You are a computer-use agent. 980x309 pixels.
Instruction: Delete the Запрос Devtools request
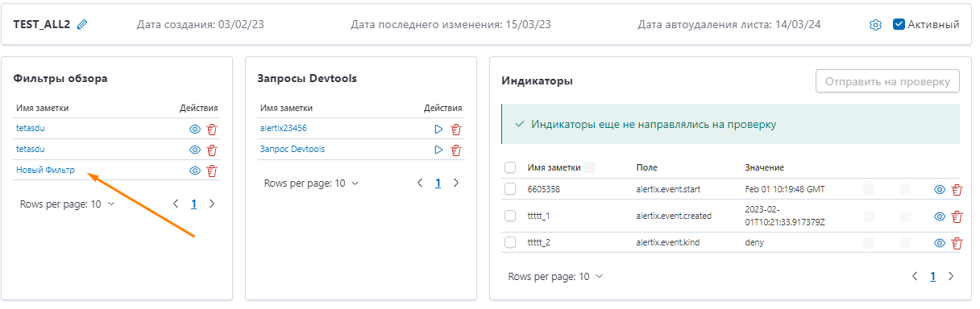click(x=456, y=150)
